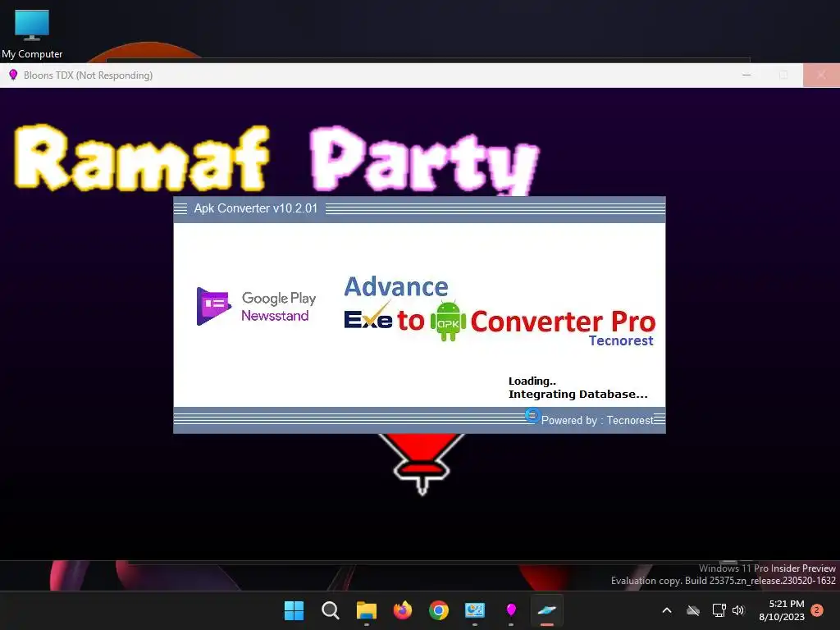Close the Bloons TDX window
Image resolution: width=840 pixels, height=630 pixels.
click(821, 75)
